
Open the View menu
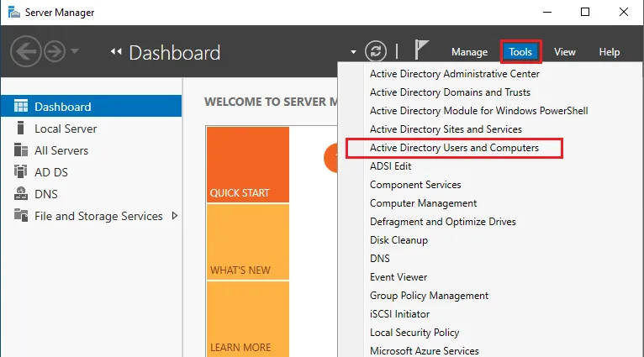pyautogui.click(x=565, y=52)
